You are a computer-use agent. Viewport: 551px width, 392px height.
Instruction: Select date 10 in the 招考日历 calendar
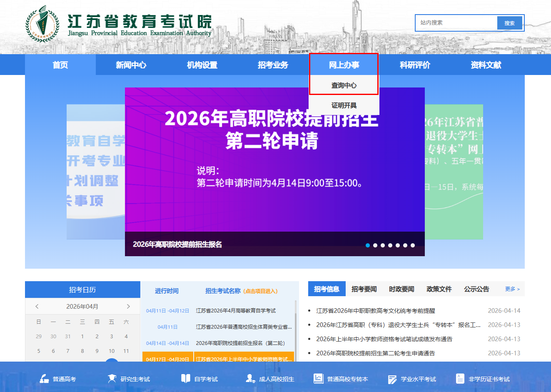tap(111, 351)
